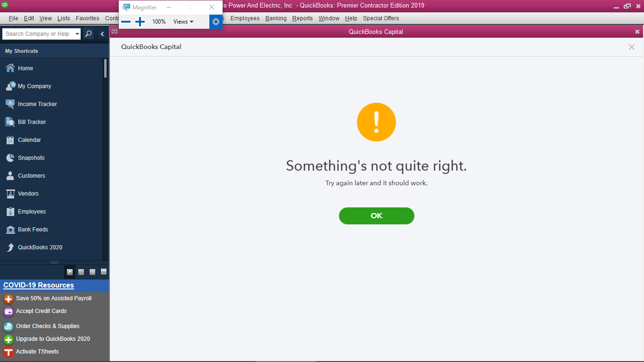
Task: Click the QuickBooks logo in the title bar
Action: point(5,5)
